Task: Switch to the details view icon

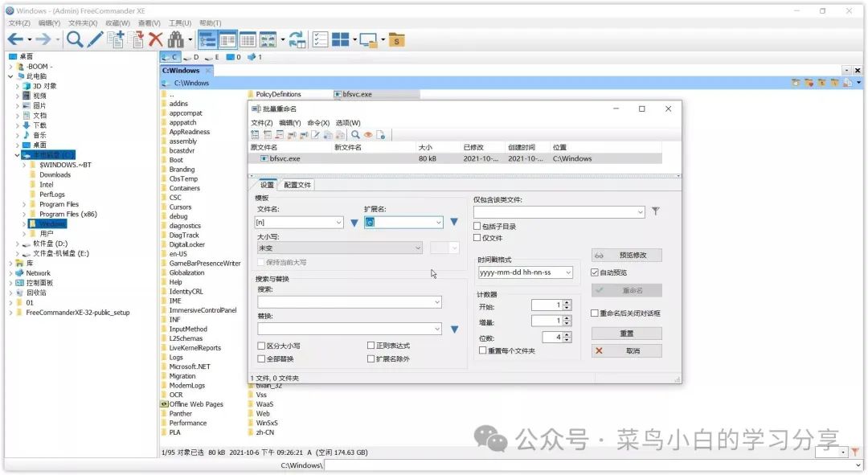Action: pos(227,39)
